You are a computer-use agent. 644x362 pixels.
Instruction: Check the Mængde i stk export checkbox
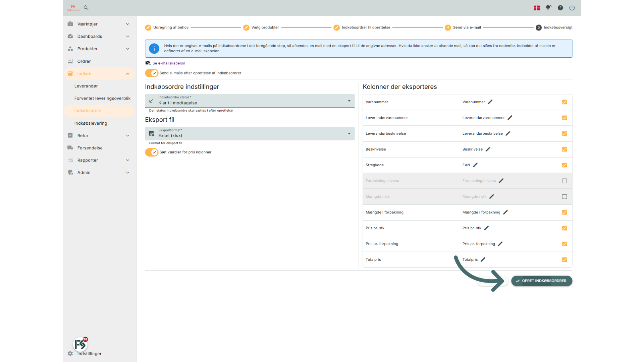(565, 196)
